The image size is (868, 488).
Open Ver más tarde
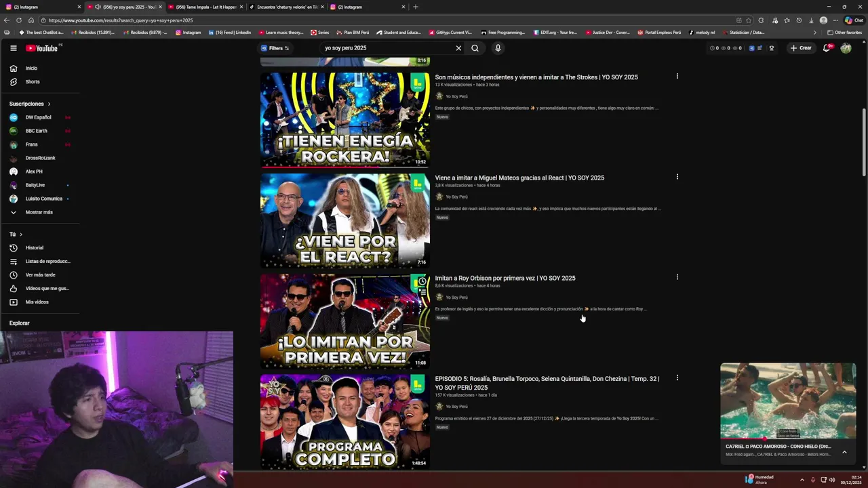point(41,275)
